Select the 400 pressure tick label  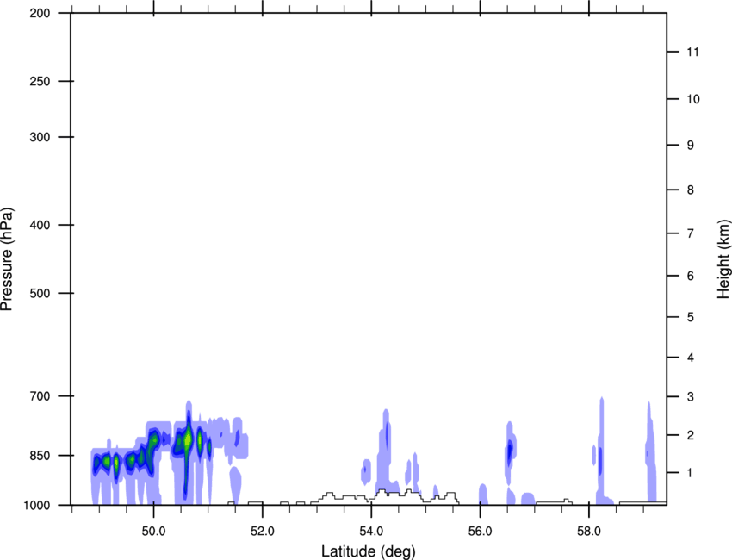pos(40,225)
